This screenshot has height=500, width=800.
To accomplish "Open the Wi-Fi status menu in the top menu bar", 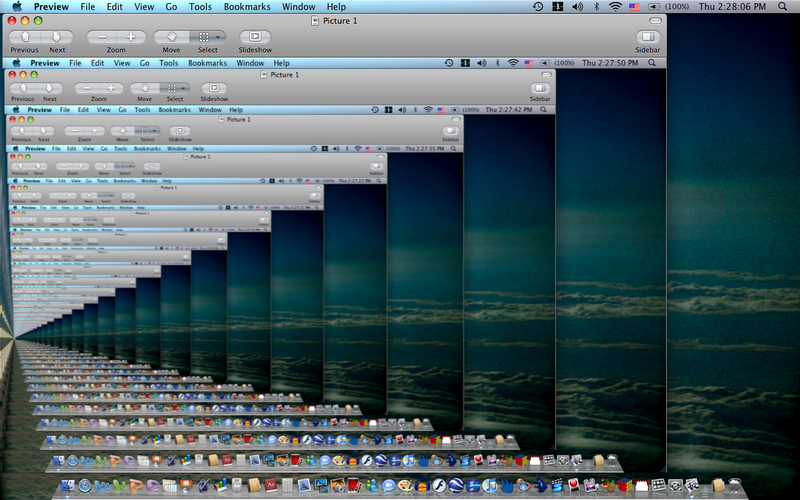I will (x=617, y=7).
